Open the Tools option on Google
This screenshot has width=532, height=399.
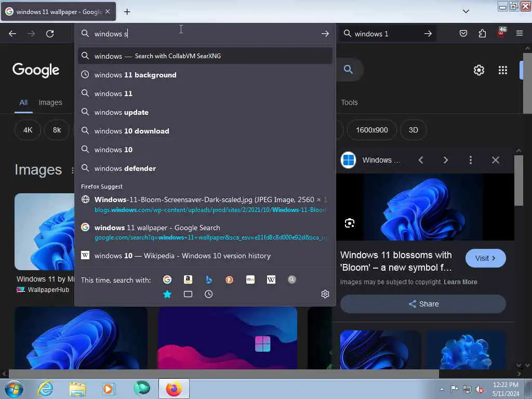pos(349,102)
